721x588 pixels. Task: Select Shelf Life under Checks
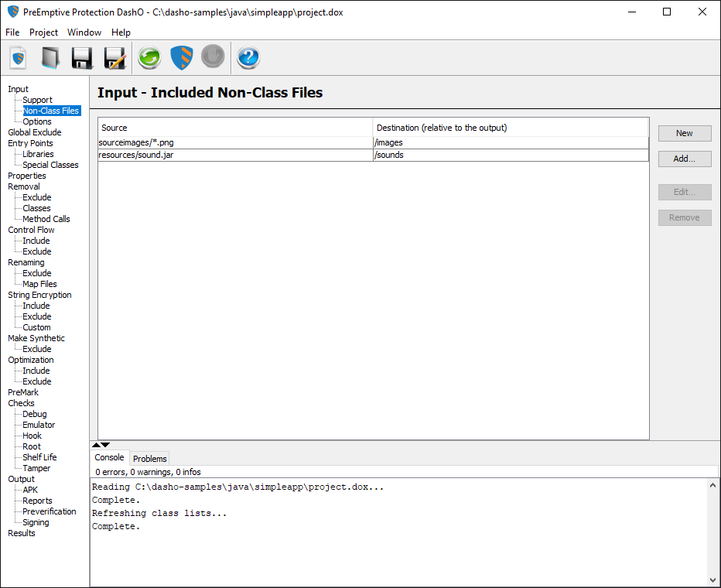click(39, 457)
